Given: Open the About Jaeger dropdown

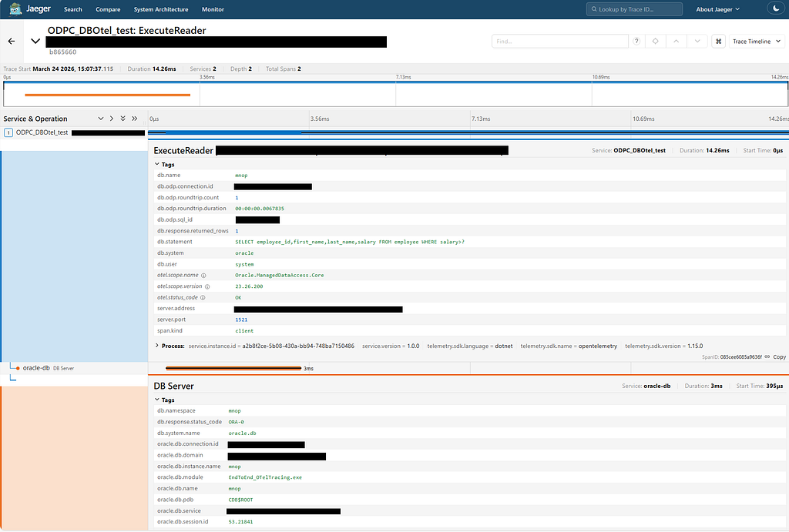Looking at the screenshot, I should [x=717, y=9].
